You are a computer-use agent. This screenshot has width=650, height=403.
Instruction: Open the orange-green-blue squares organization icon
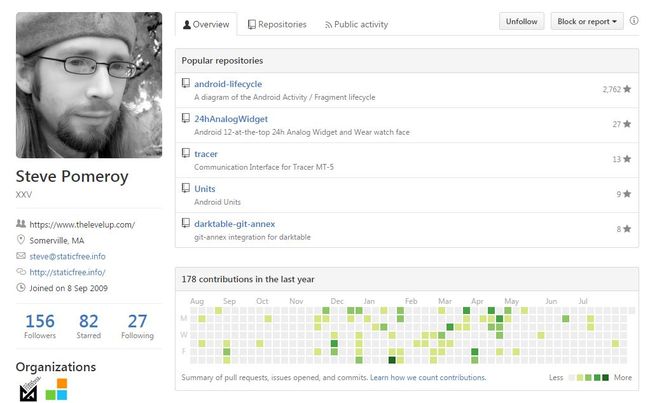56,389
